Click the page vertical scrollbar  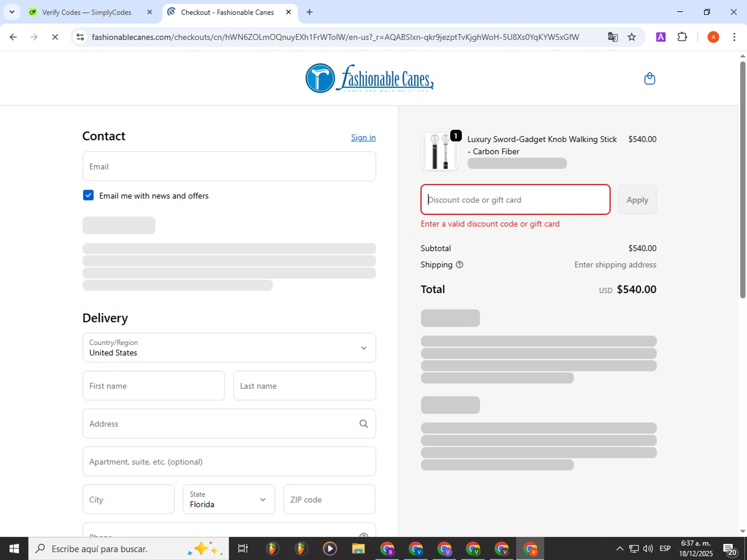[743, 179]
